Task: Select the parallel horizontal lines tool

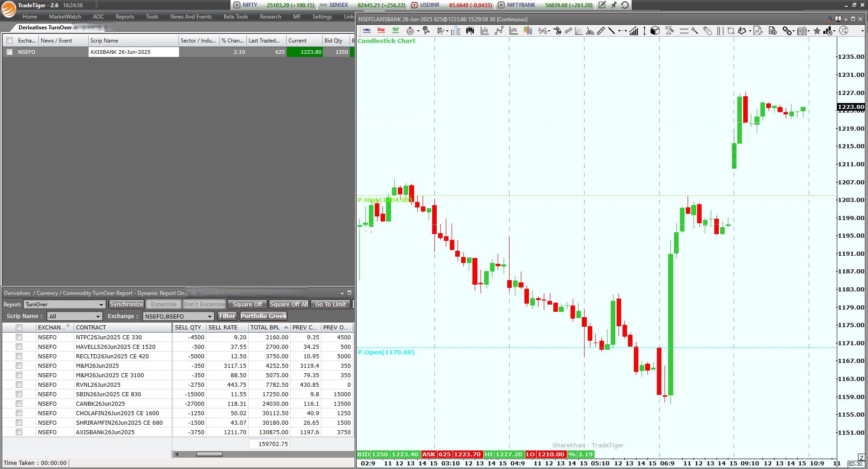Action: [x=684, y=31]
